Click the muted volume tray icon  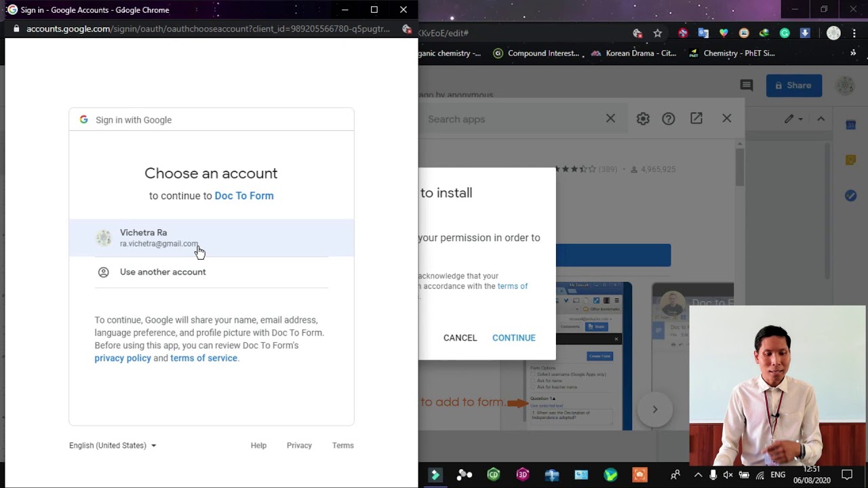728,475
